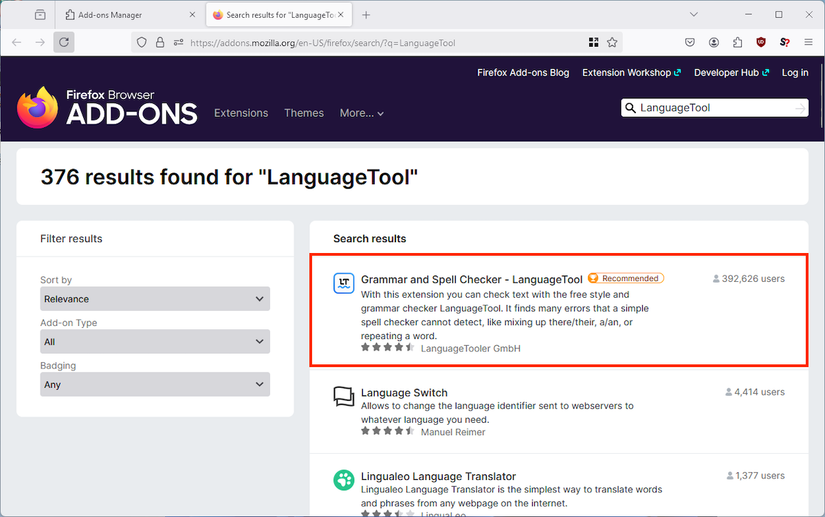Open the QR code icon in address bar
This screenshot has height=517, width=825.
point(593,43)
